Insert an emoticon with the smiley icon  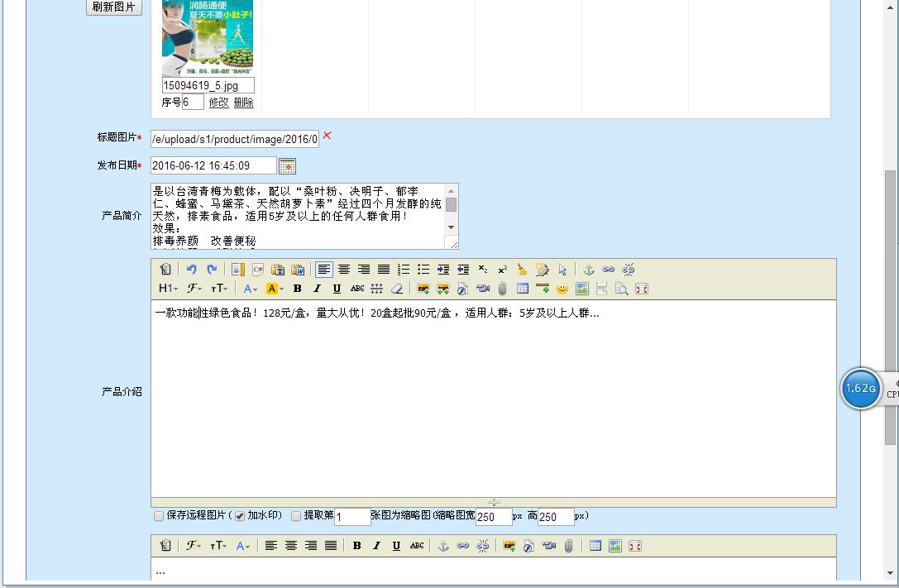562,289
